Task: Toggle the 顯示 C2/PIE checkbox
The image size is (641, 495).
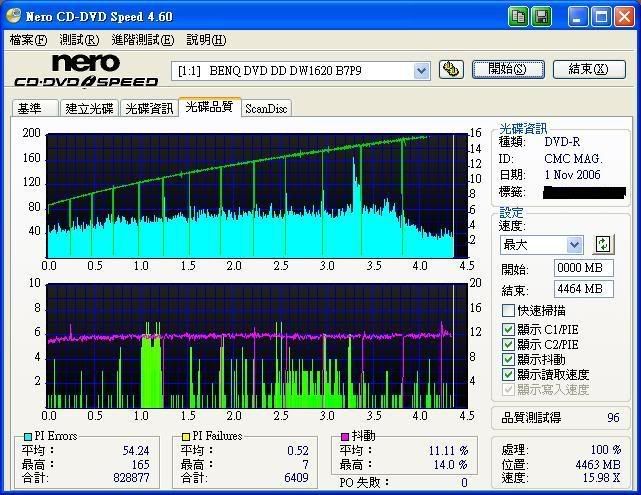Action: point(508,344)
